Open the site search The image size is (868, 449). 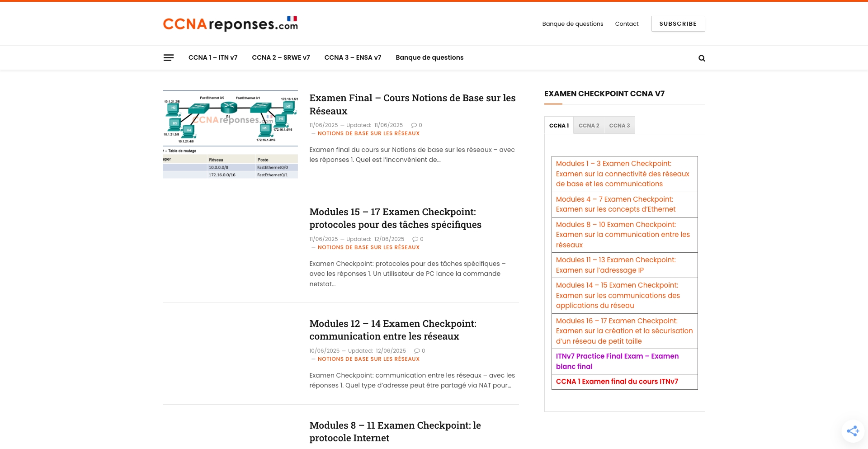click(702, 58)
